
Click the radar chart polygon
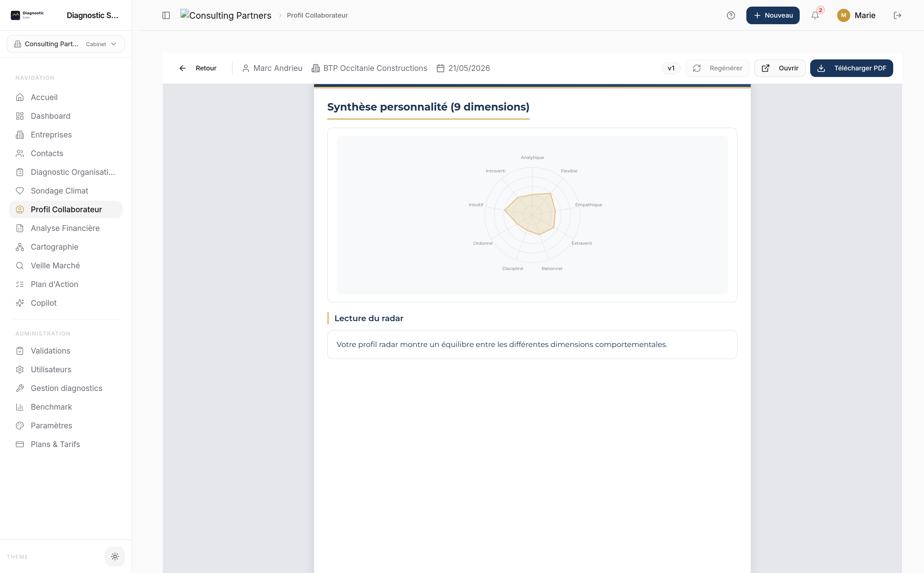click(x=530, y=214)
